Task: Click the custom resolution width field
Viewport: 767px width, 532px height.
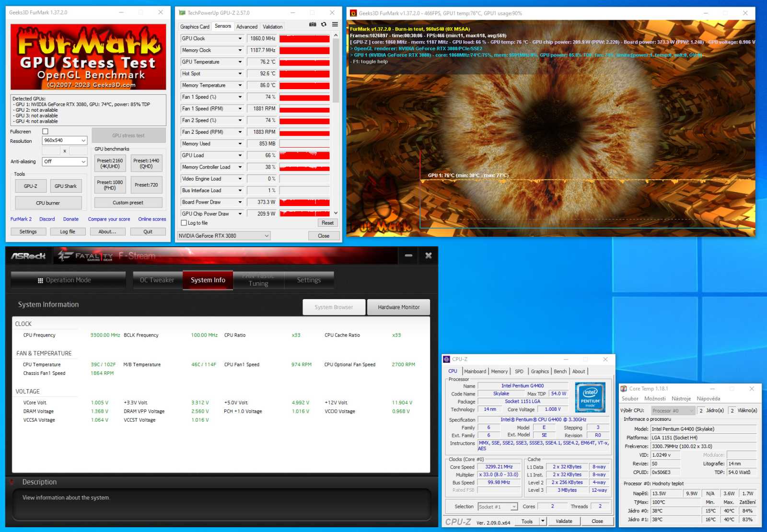Action: point(51,151)
